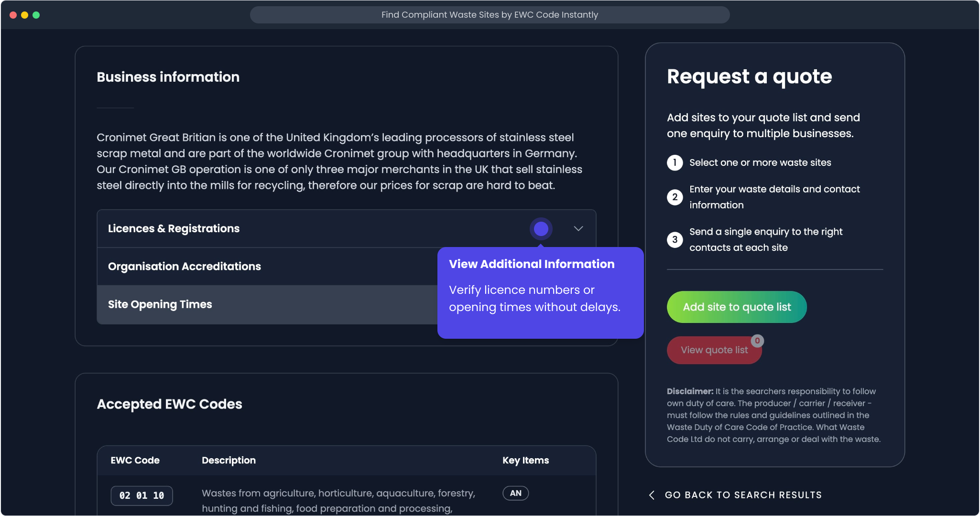Click the Description column header

229,461
